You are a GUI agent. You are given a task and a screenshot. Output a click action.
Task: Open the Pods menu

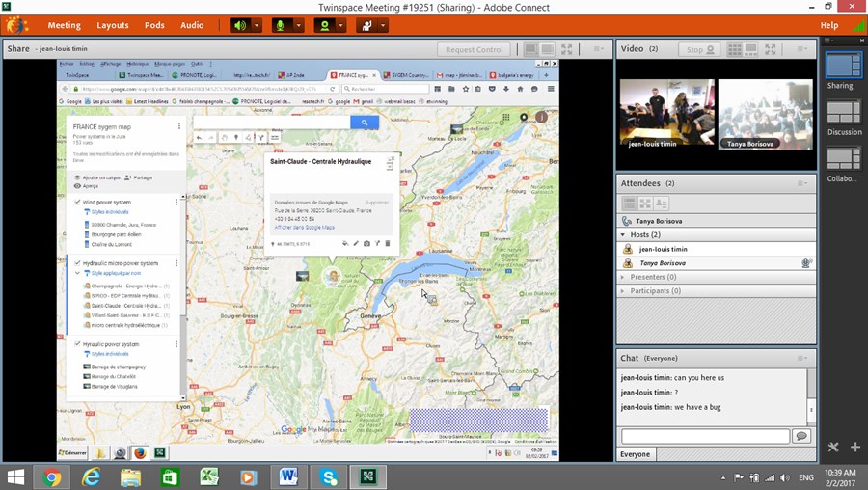154,25
